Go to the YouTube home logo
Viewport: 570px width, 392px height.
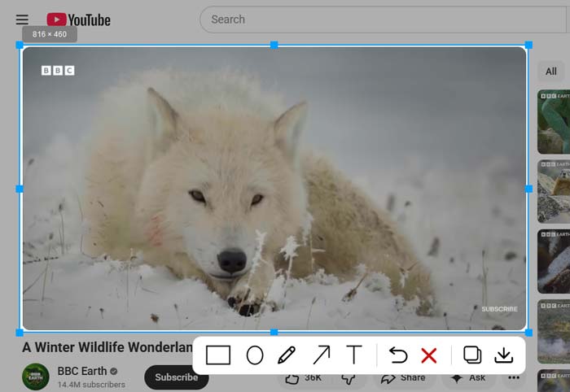coord(78,20)
